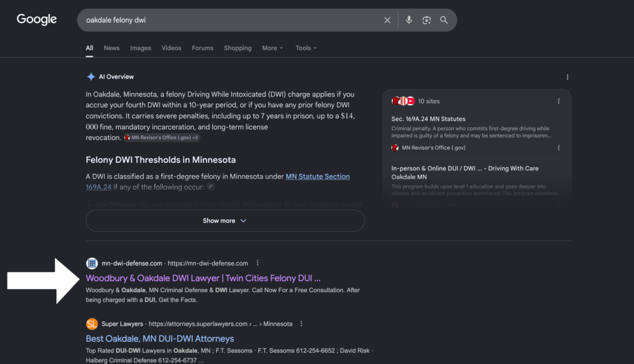Viewport: 634px width, 364px height.
Task: Switch to the News tab
Action: click(x=111, y=48)
